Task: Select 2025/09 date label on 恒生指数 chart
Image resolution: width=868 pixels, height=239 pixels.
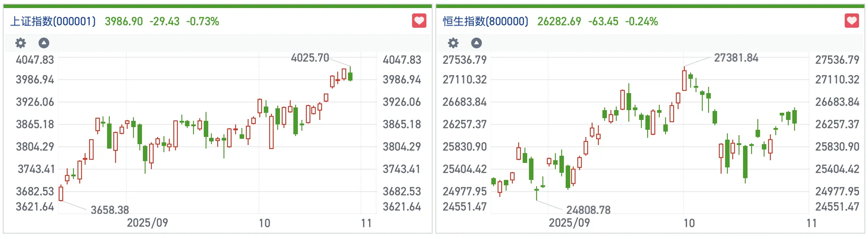Action: (569, 223)
